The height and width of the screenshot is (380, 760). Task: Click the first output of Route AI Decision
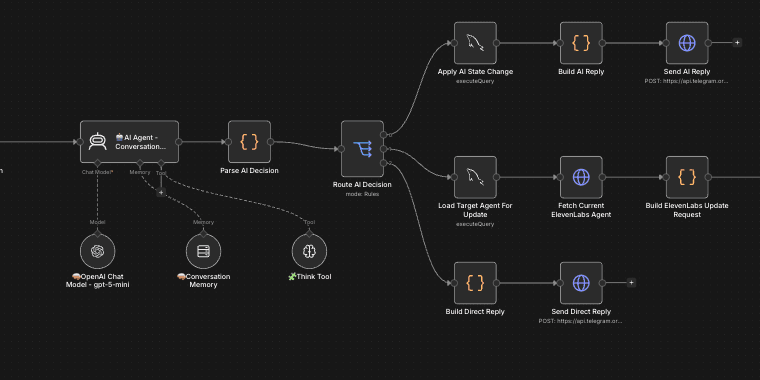click(383, 135)
